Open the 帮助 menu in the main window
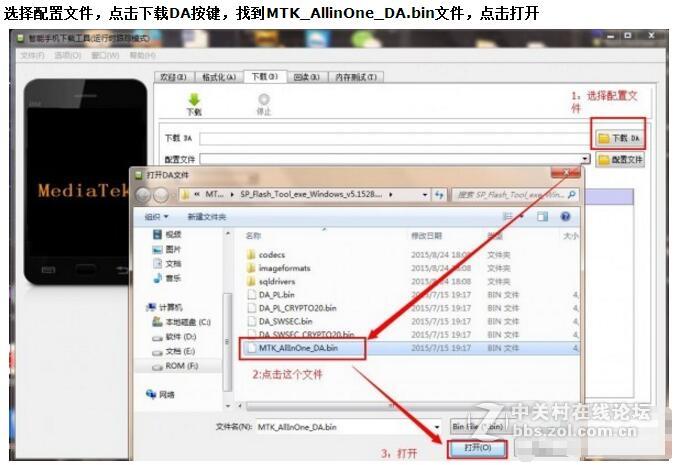 point(143,55)
